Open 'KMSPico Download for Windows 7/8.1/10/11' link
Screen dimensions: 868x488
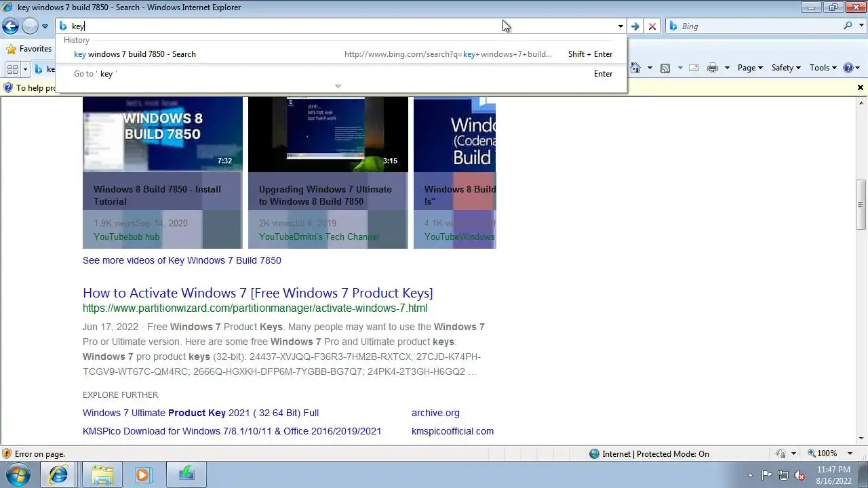pos(232,431)
